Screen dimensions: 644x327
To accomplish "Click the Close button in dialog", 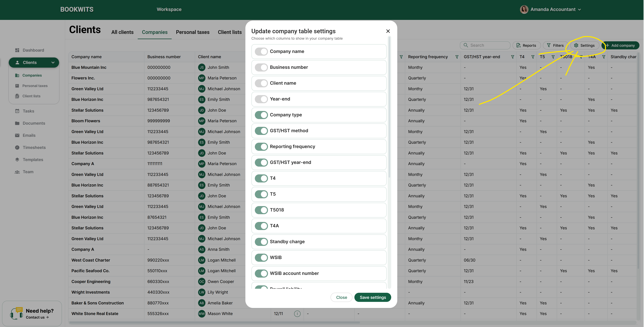I will [341, 297].
